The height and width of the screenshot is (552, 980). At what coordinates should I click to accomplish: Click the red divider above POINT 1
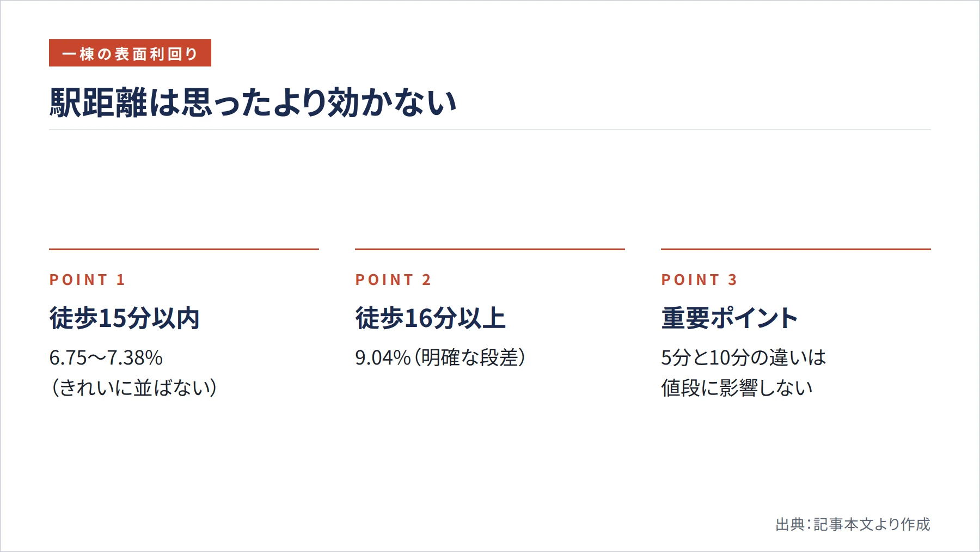(184, 249)
